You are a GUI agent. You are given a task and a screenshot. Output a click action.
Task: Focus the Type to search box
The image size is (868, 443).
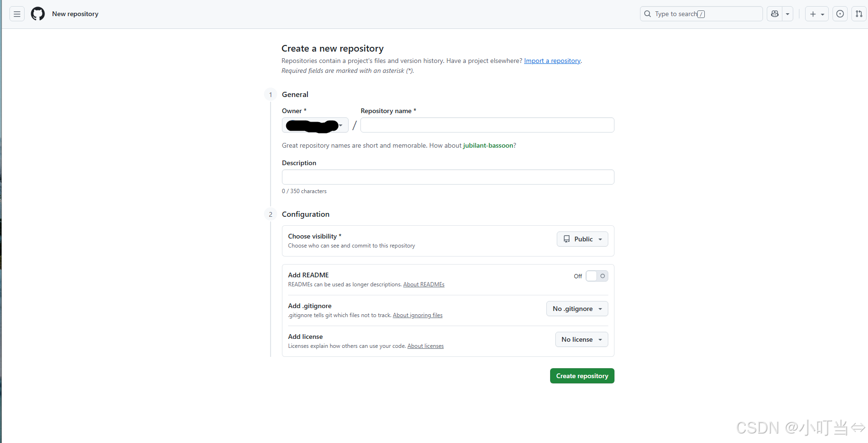coord(701,14)
